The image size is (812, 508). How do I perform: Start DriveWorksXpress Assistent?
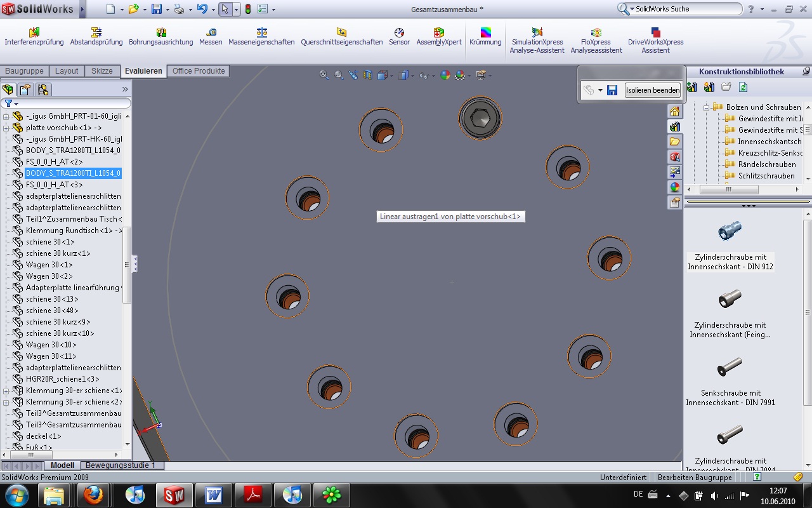(x=655, y=40)
